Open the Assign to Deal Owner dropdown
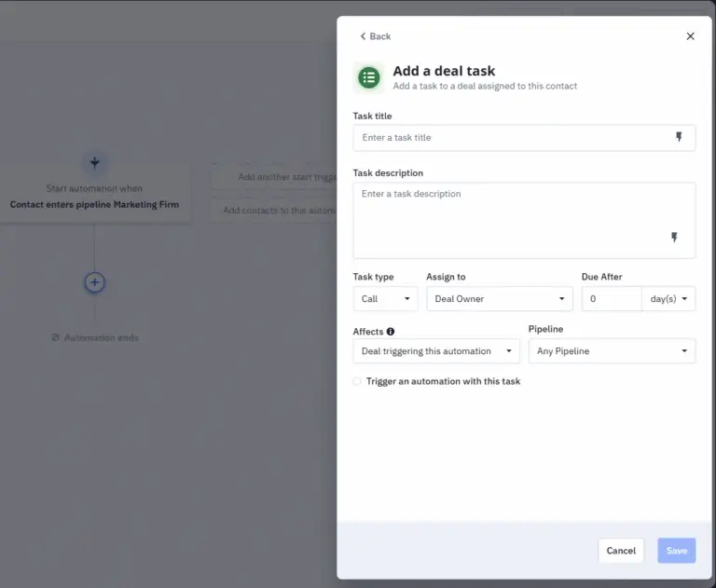716x588 pixels. click(500, 298)
